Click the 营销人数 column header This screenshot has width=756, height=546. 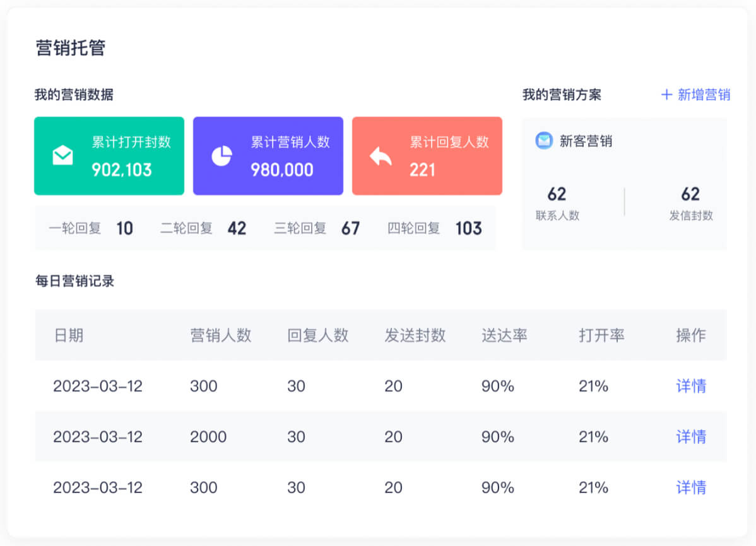click(x=221, y=335)
